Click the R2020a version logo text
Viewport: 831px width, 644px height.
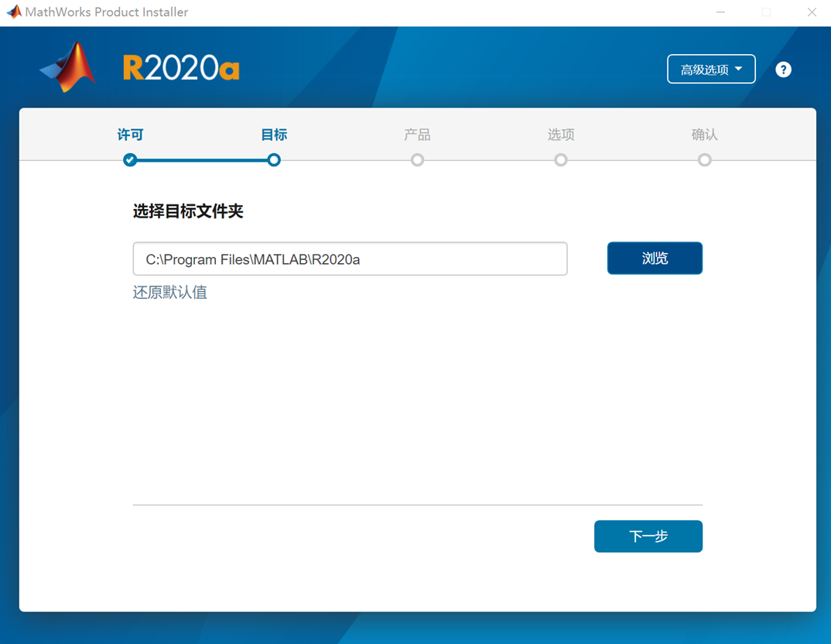click(x=181, y=68)
